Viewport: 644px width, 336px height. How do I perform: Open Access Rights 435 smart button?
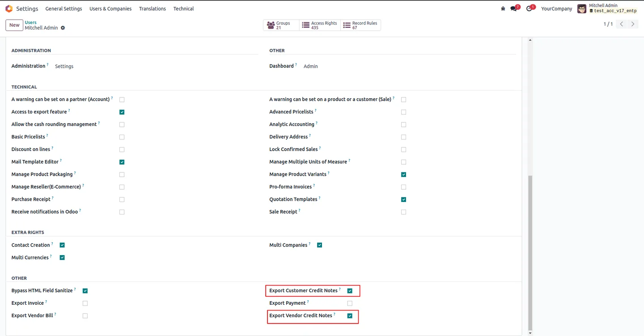coord(320,25)
